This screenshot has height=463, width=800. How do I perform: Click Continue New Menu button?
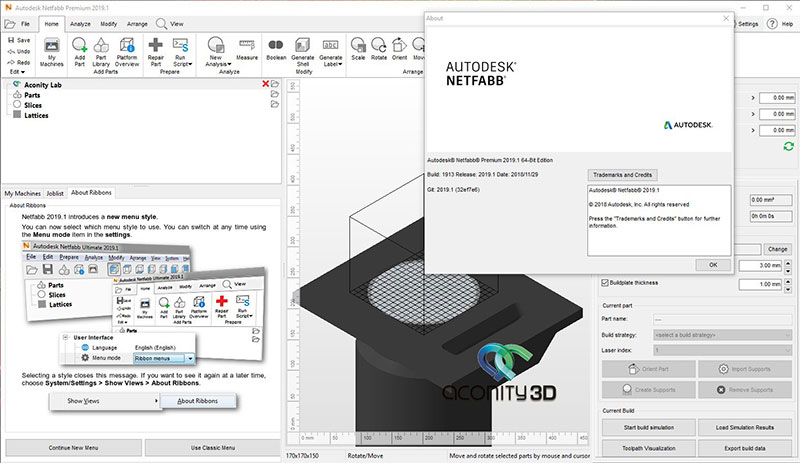click(x=73, y=448)
